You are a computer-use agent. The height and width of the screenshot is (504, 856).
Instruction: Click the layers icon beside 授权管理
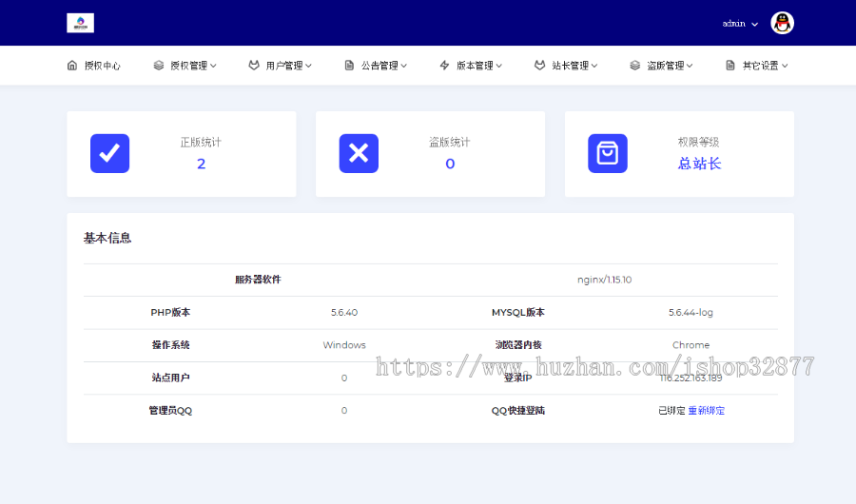pos(158,66)
